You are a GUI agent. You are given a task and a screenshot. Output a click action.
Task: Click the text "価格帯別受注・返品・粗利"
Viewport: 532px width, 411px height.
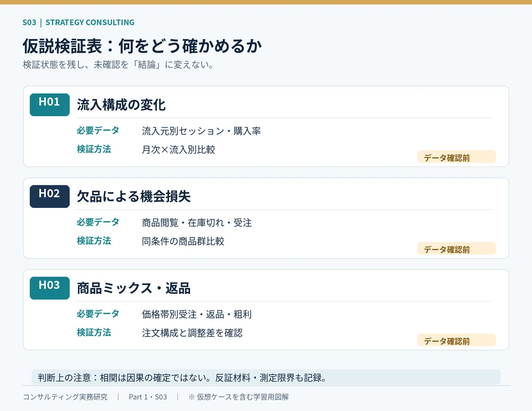(197, 314)
